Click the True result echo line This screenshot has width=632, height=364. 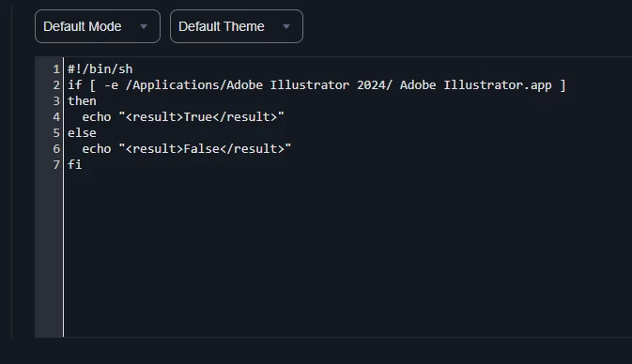point(183,117)
